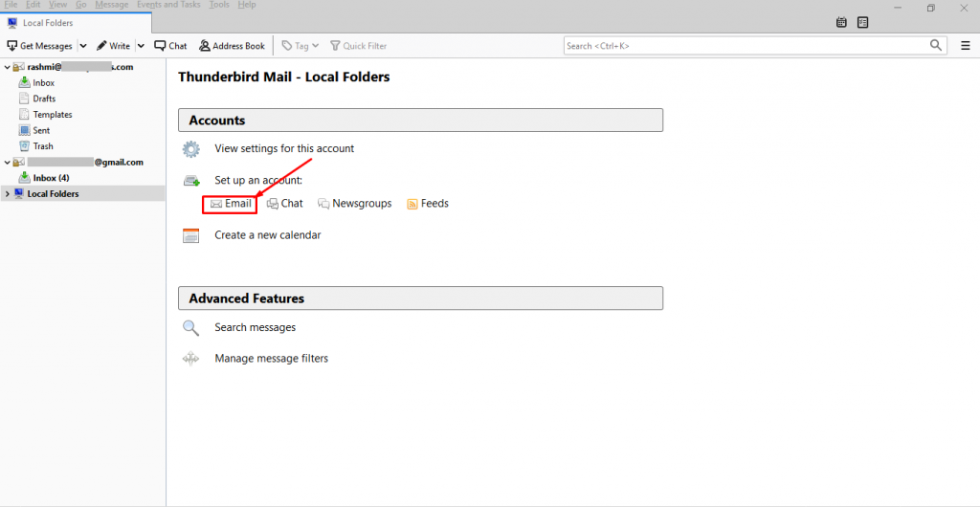This screenshot has width=980, height=507.
Task: Select the Local Folders tab
Action: [76, 23]
